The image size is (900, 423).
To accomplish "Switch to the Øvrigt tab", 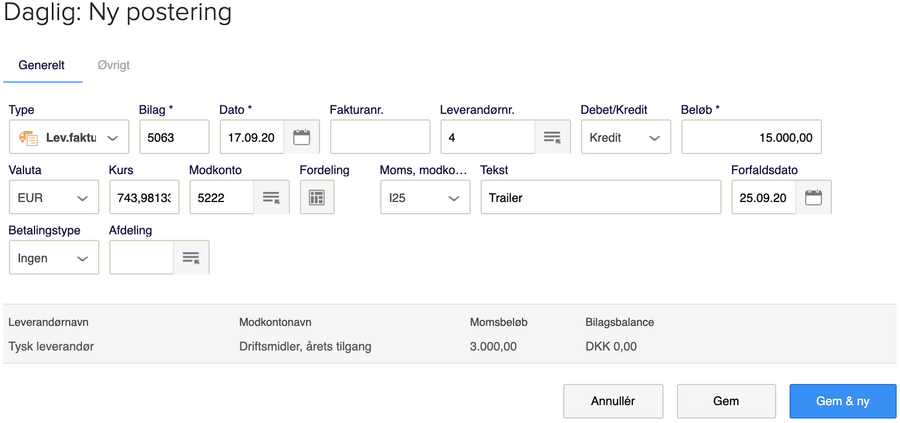I will [113, 65].
